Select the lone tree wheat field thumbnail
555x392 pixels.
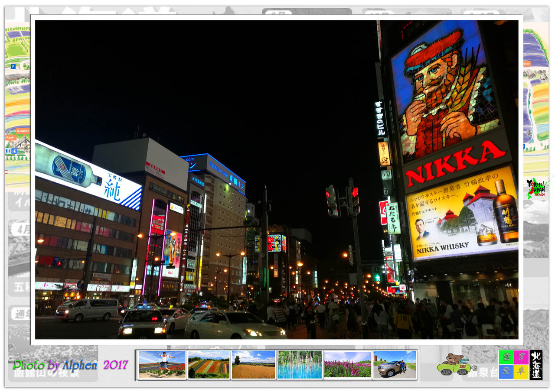click(x=254, y=365)
